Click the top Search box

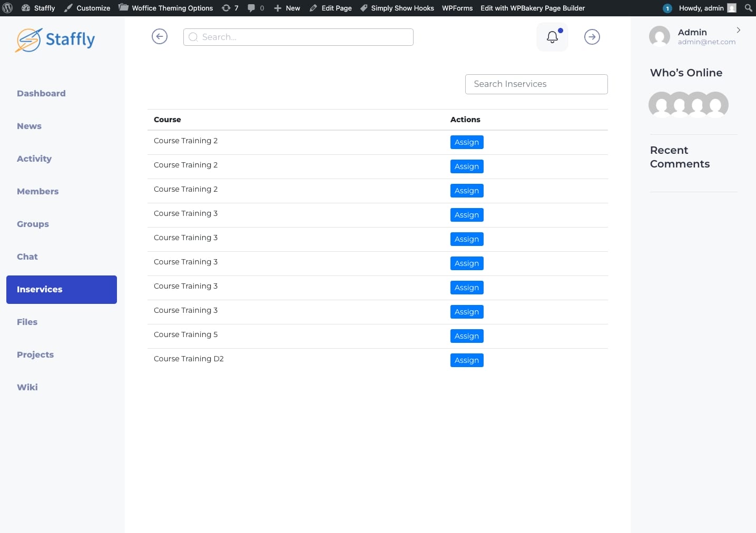[298, 37]
